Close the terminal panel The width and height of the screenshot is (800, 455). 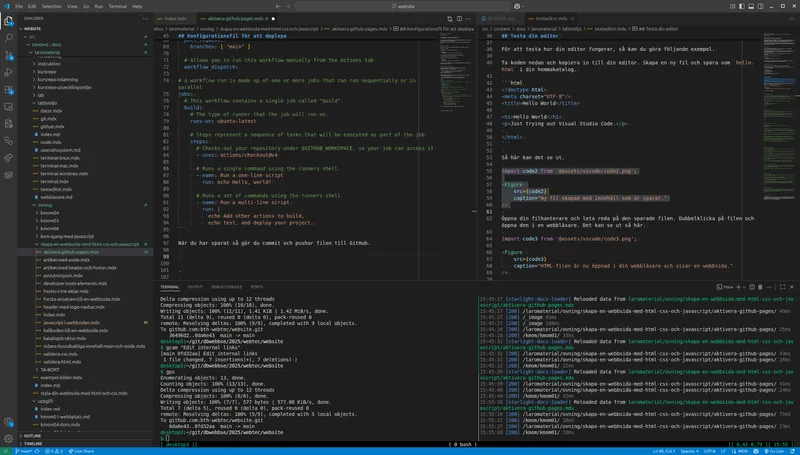coord(792,287)
